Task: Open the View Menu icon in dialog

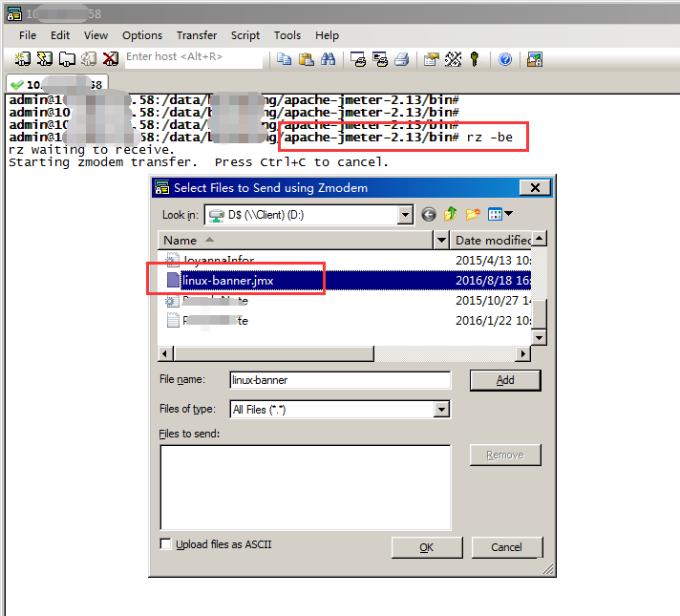Action: 500,214
